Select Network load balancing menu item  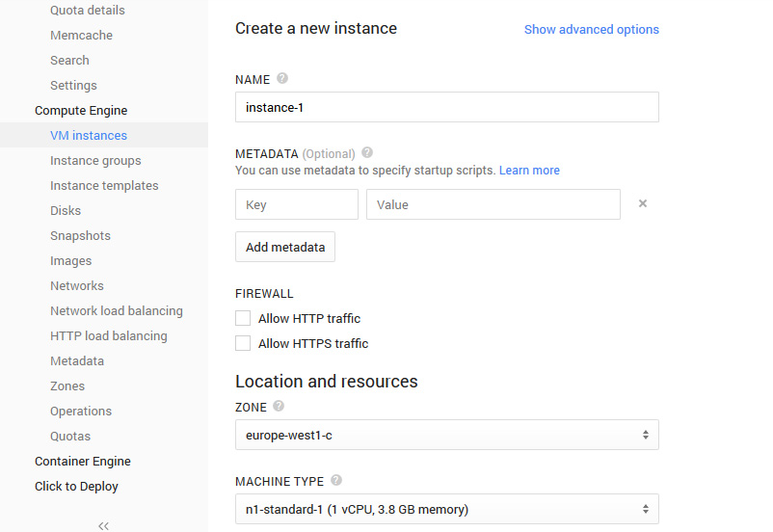click(117, 311)
